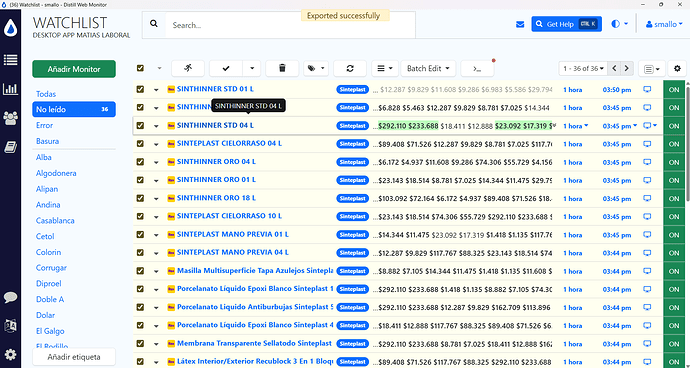Open the mail envelope icon
Image resolution: width=690 pixels, height=368 pixels.
coord(520,25)
